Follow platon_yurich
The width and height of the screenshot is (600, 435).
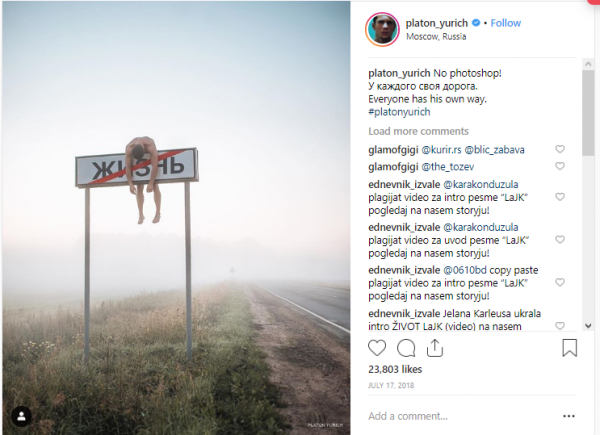coord(505,23)
